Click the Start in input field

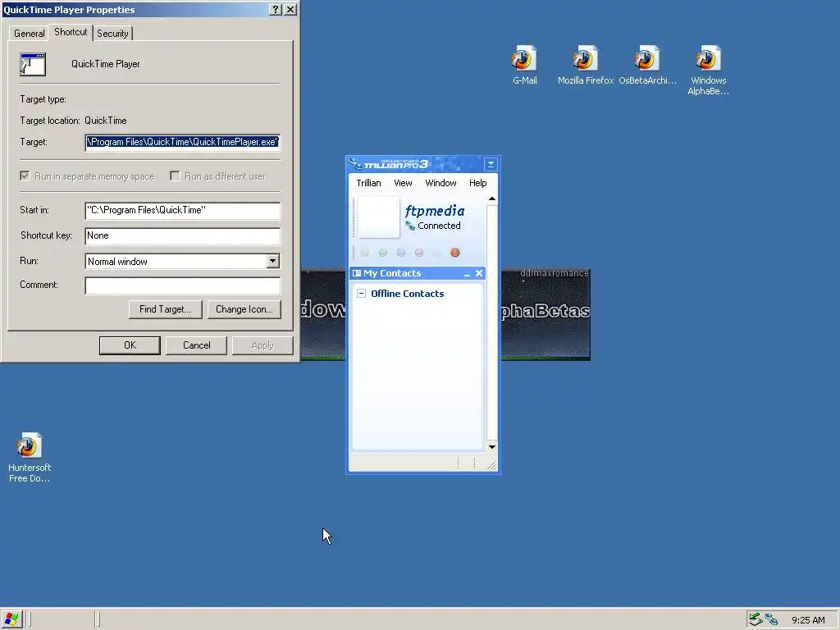coord(182,211)
